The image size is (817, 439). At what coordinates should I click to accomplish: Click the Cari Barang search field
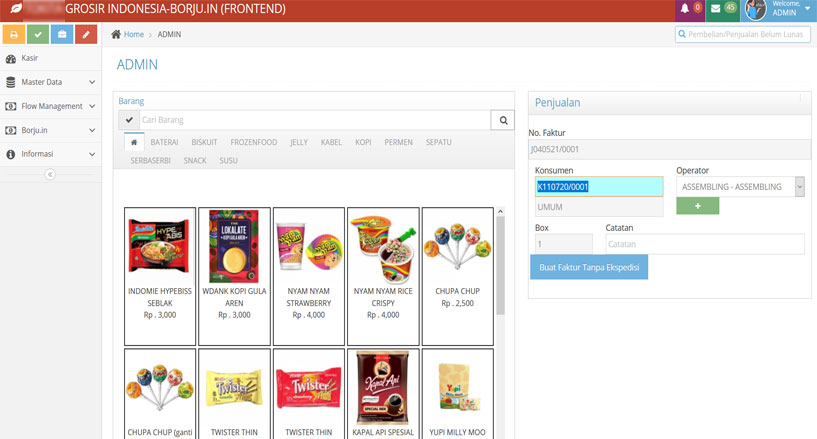tap(315, 120)
